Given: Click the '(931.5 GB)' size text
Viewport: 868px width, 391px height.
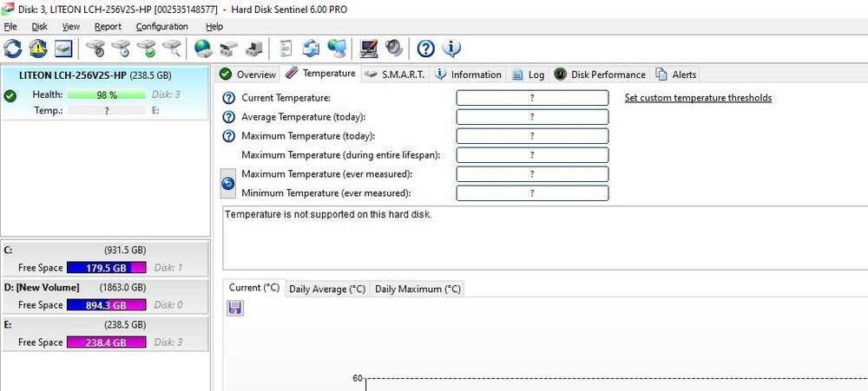Looking at the screenshot, I should [x=125, y=250].
